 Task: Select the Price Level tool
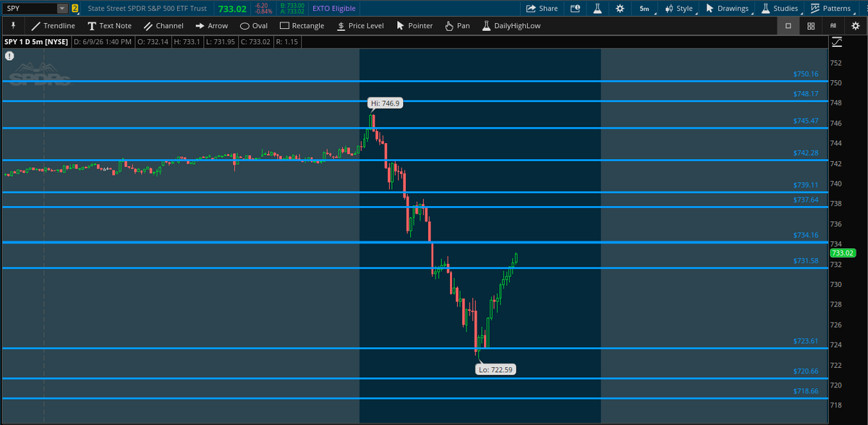tap(360, 25)
